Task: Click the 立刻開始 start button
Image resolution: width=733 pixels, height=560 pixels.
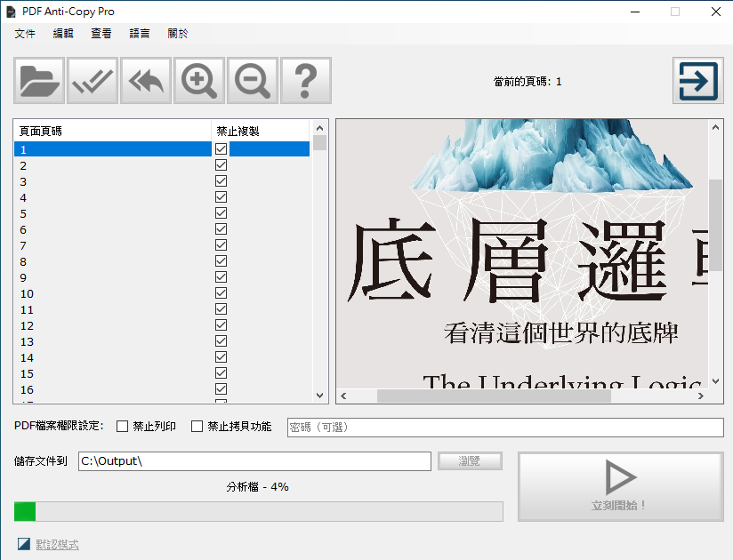Action: [x=620, y=486]
